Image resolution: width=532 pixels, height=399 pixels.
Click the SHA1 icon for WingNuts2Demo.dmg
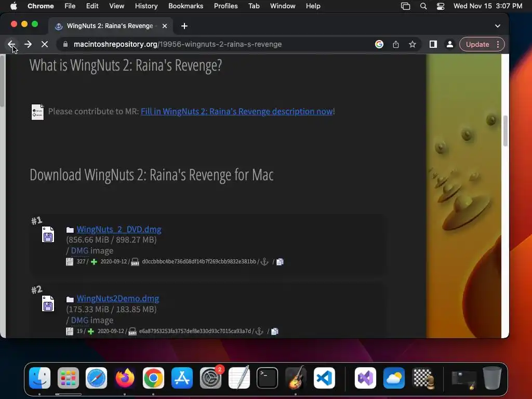tap(132, 331)
